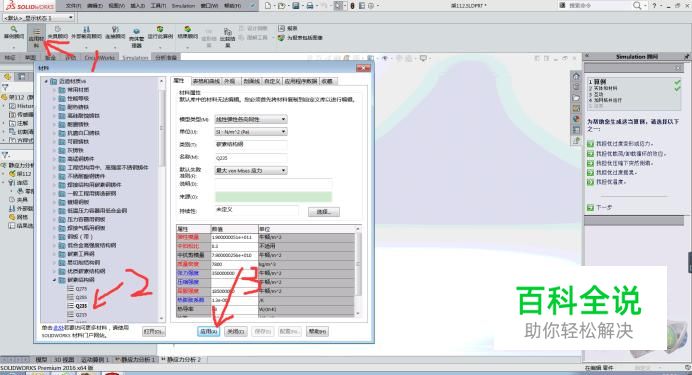Open the Shell Manager tool
The width and height of the screenshot is (692, 375).
(x=136, y=38)
